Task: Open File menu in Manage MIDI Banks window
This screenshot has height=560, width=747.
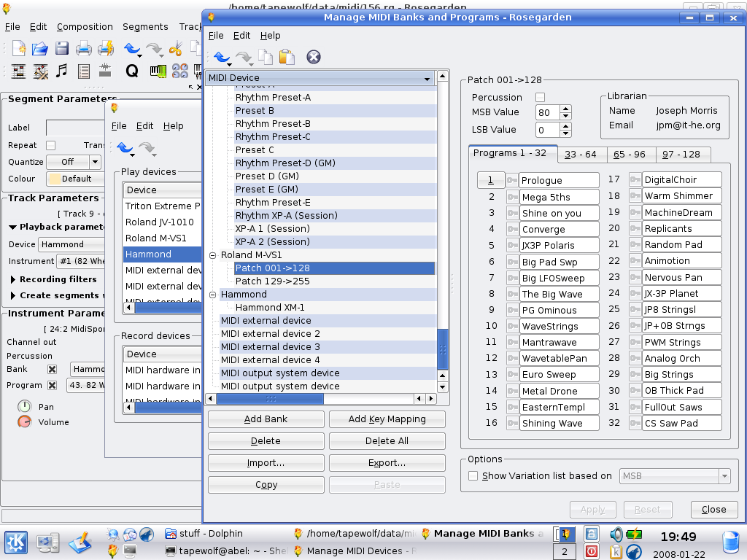Action: (x=216, y=36)
